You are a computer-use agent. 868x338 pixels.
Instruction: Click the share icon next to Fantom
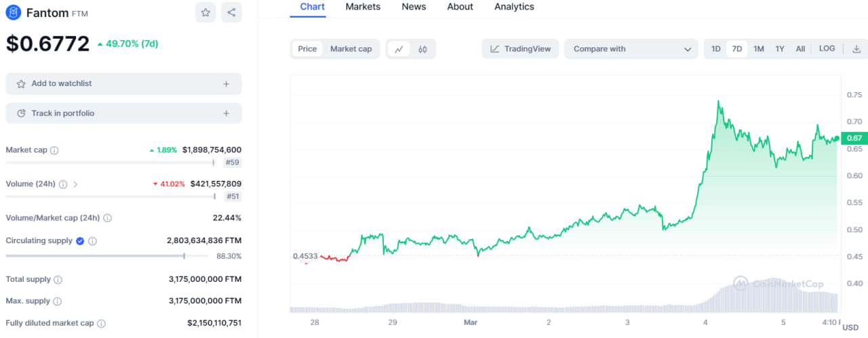[231, 12]
